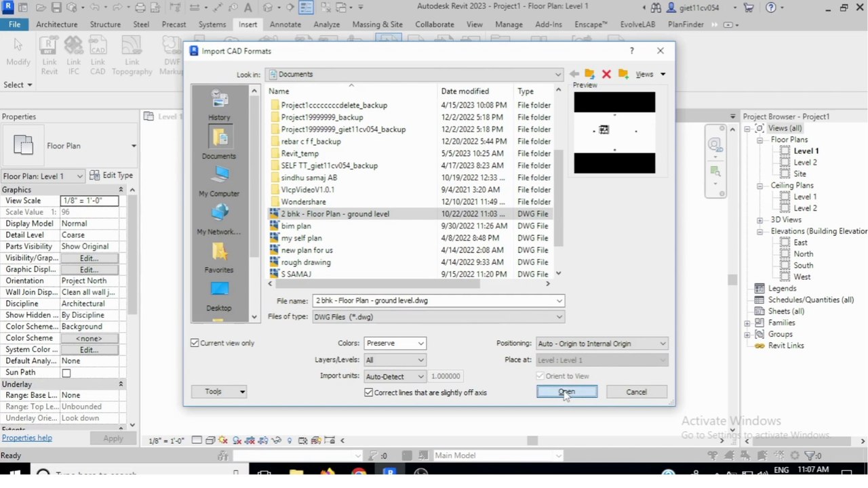Open the Positioning dropdown

tap(601, 344)
